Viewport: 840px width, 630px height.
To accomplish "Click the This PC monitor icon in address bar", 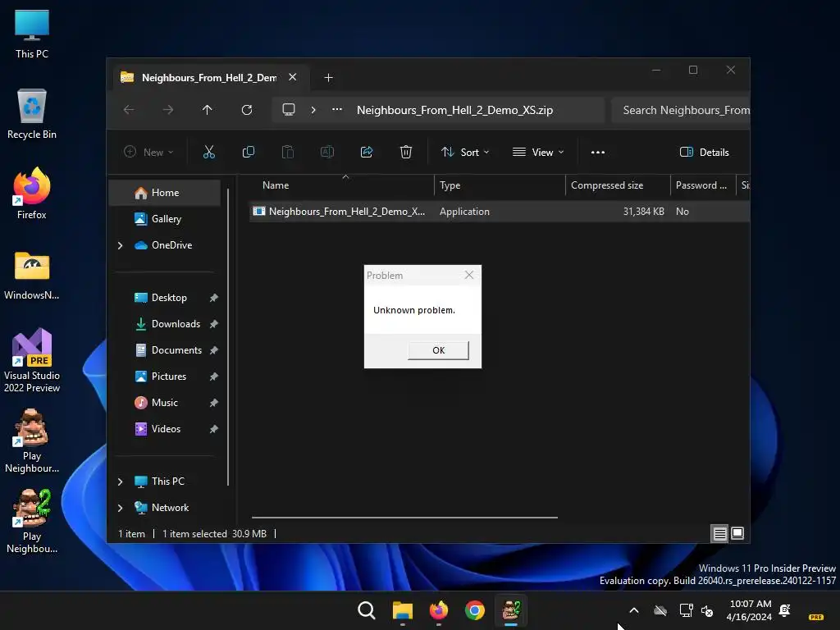I will pyautogui.click(x=289, y=110).
